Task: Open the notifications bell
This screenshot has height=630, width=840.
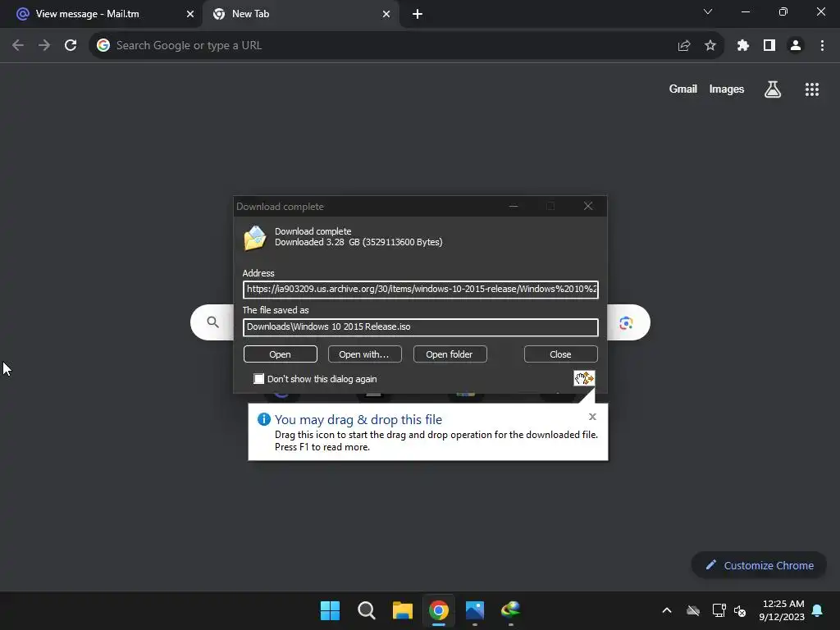Action: click(818, 610)
